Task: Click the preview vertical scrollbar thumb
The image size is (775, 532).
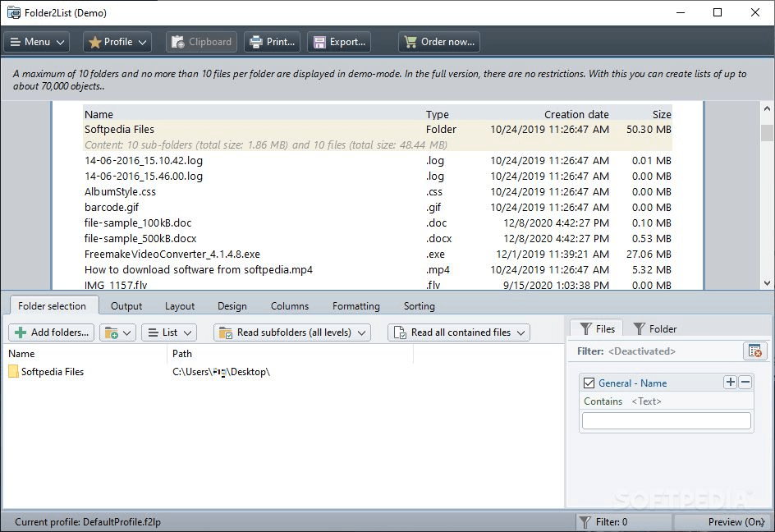Action: [767, 132]
